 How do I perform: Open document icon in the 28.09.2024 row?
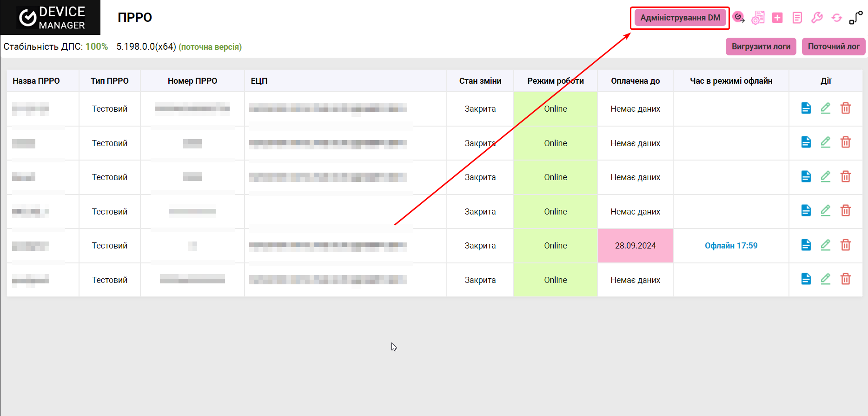coord(806,245)
